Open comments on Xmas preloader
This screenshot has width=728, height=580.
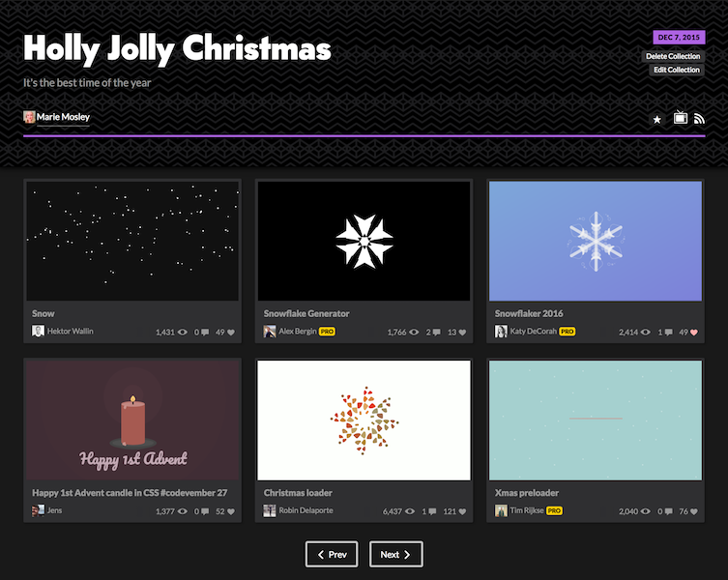668,511
